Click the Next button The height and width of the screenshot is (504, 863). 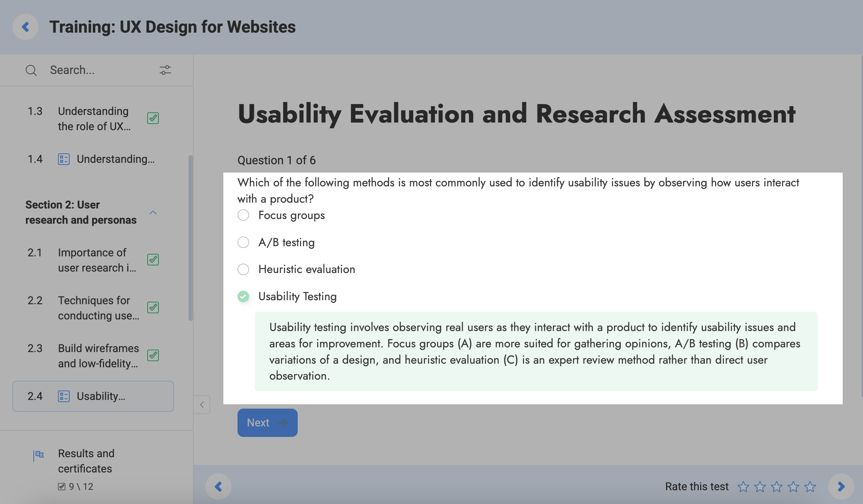coord(267,423)
